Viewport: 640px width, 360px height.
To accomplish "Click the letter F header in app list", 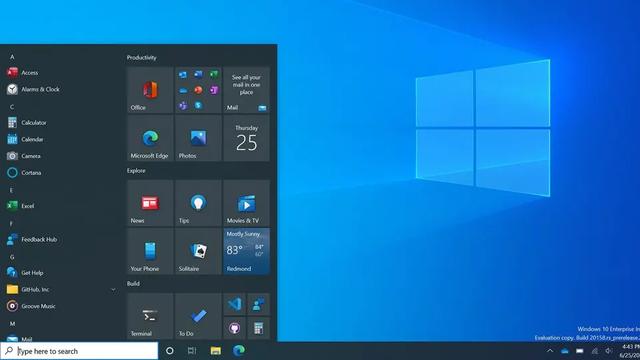I will pos(11,224).
